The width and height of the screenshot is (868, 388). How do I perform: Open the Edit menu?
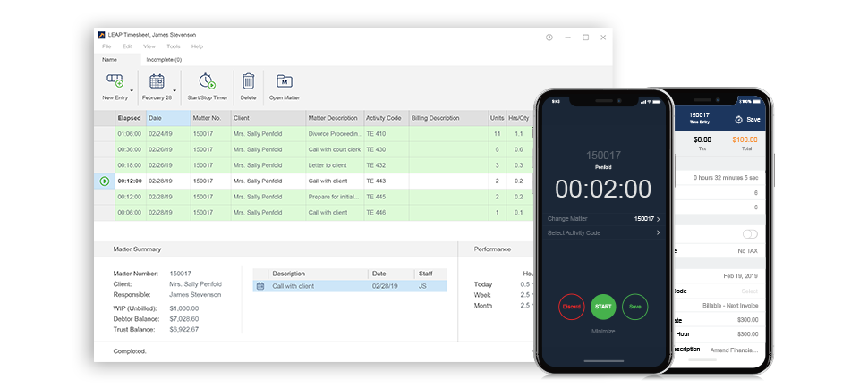127,46
